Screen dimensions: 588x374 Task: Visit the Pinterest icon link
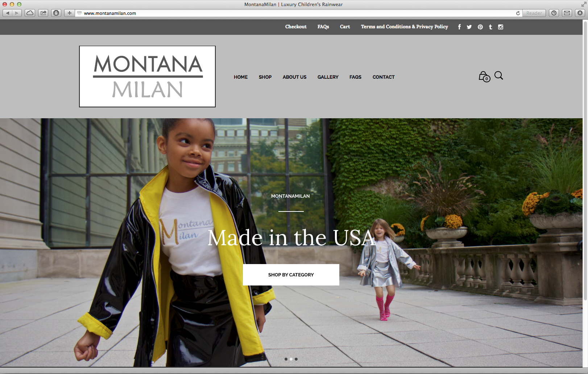click(480, 27)
